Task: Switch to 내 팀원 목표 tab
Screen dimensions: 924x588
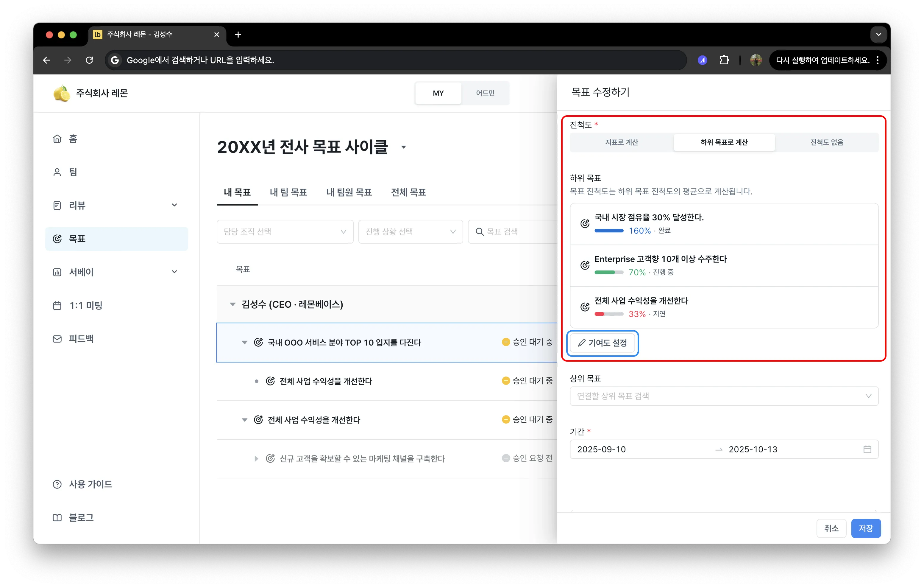Action: (349, 192)
